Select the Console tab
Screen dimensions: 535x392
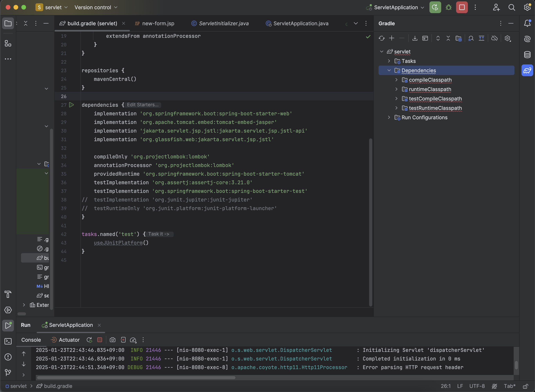[31, 340]
